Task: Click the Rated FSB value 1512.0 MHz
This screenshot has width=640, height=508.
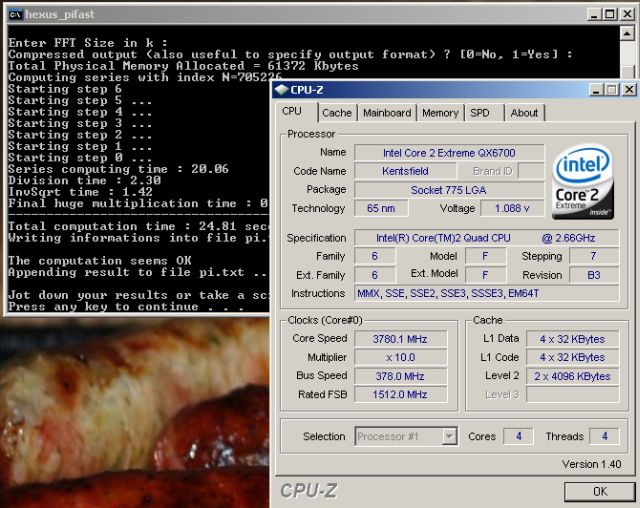Action: click(x=400, y=395)
